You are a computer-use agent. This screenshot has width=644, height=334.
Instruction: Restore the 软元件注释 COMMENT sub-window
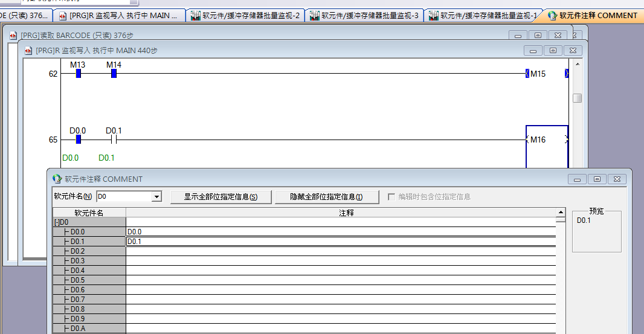tap(597, 179)
